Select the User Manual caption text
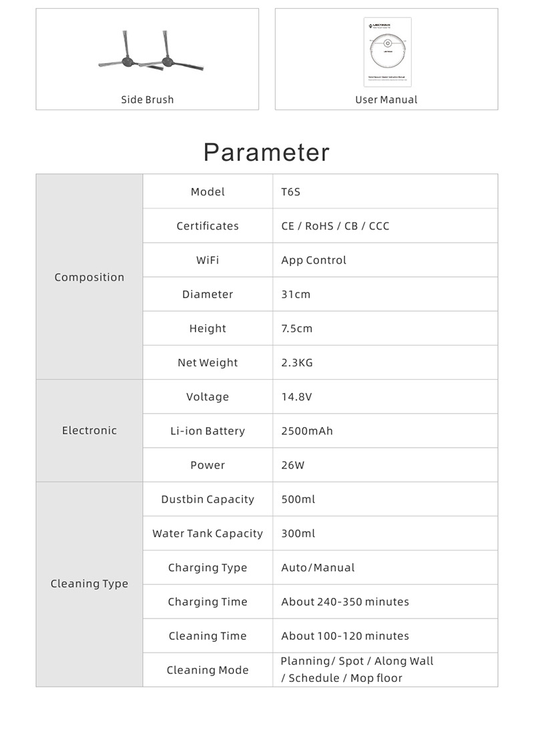 tap(386, 99)
